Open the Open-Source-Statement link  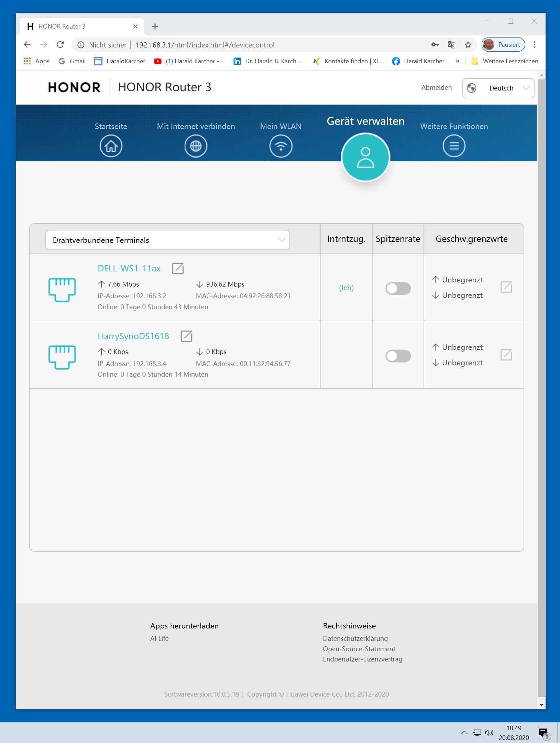[359, 649]
